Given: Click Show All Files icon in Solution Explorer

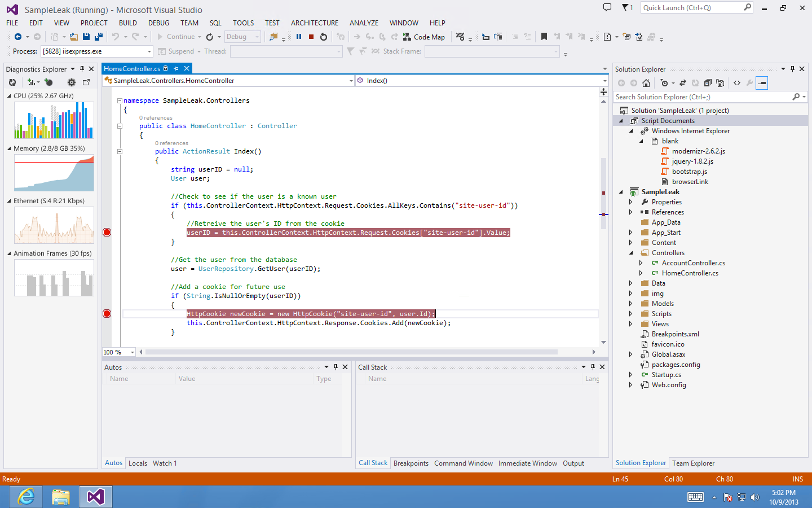Looking at the screenshot, I should (720, 83).
